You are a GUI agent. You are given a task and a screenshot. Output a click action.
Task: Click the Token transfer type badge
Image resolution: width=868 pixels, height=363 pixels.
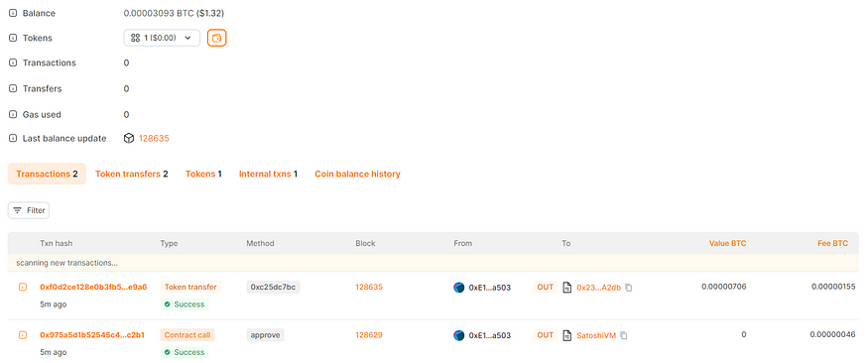[190, 287]
